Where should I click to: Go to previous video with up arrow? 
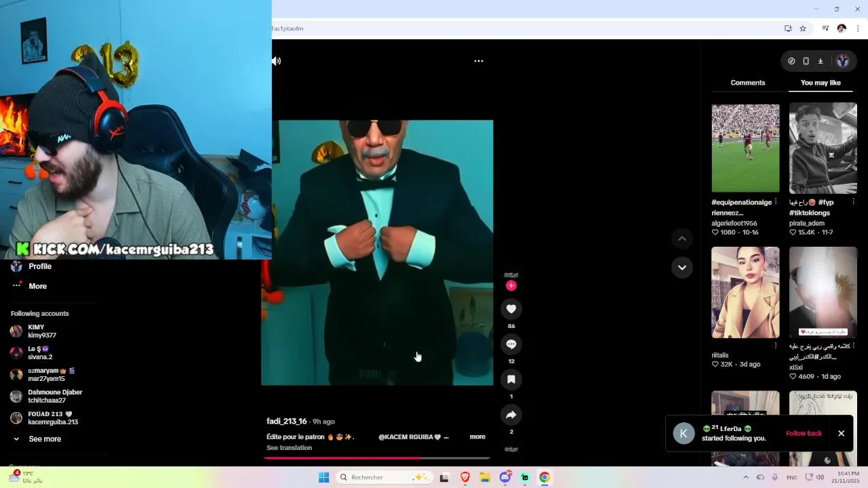pyautogui.click(x=682, y=239)
